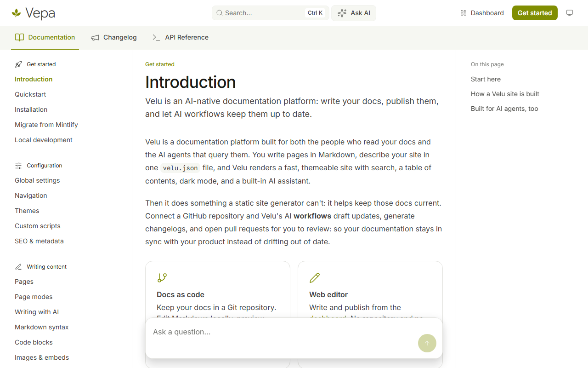Send question with the arrow button

pos(427,343)
